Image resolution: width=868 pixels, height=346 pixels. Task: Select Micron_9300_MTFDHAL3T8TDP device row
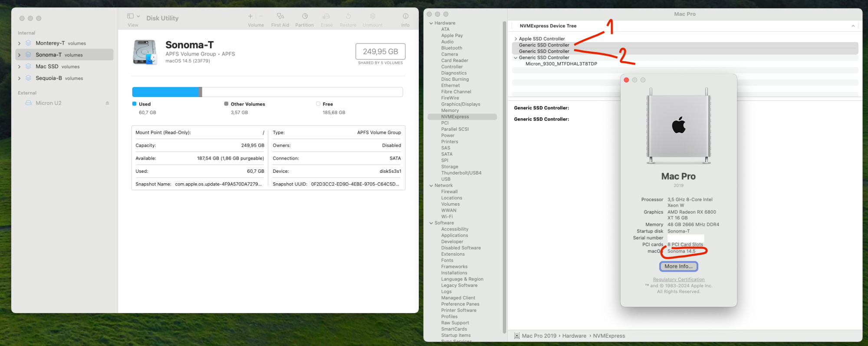click(x=561, y=64)
